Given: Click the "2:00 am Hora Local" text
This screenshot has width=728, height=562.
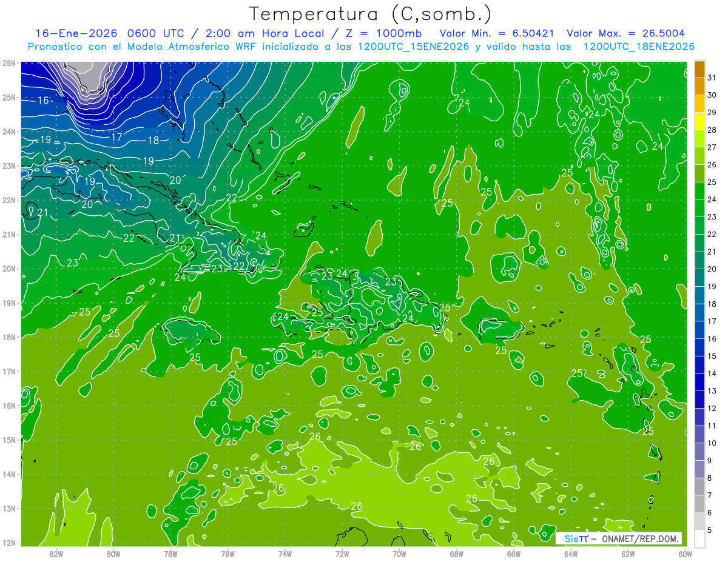Looking at the screenshot, I should pyautogui.click(x=263, y=33).
